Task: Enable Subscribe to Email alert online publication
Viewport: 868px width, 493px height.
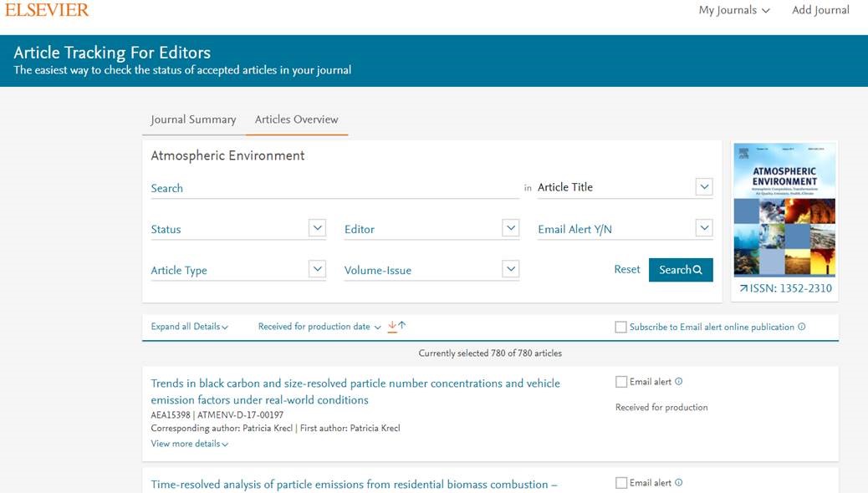Action: click(x=620, y=328)
